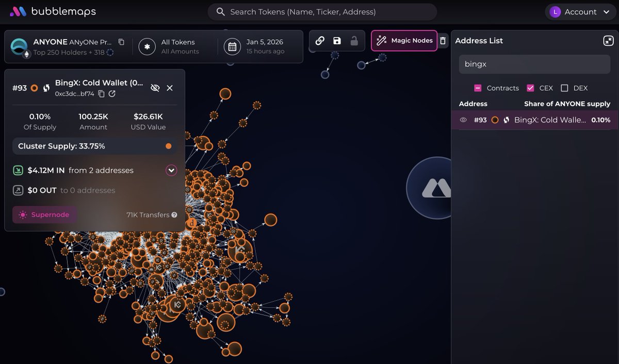Click the bubblemaps logo
The image size is (619, 364).
(x=53, y=11)
